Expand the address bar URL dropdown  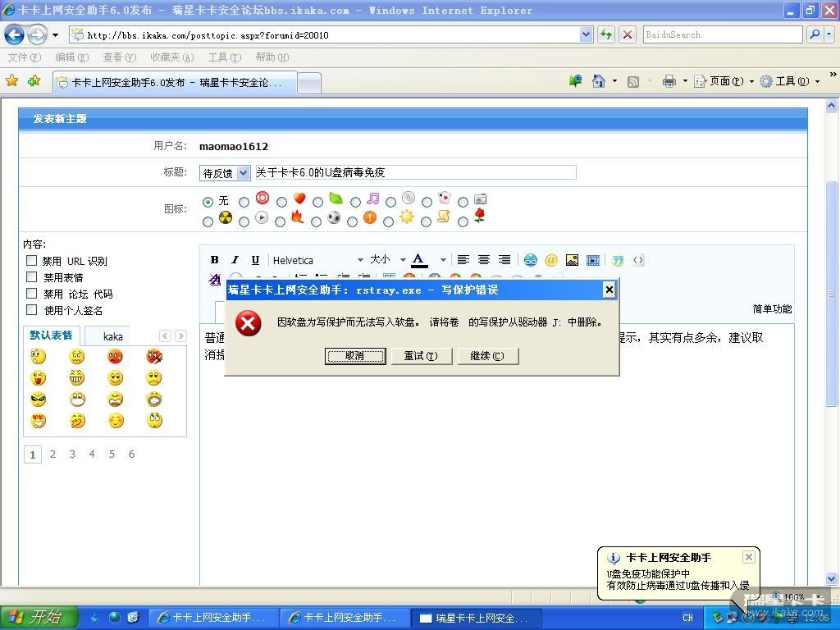pyautogui.click(x=586, y=34)
